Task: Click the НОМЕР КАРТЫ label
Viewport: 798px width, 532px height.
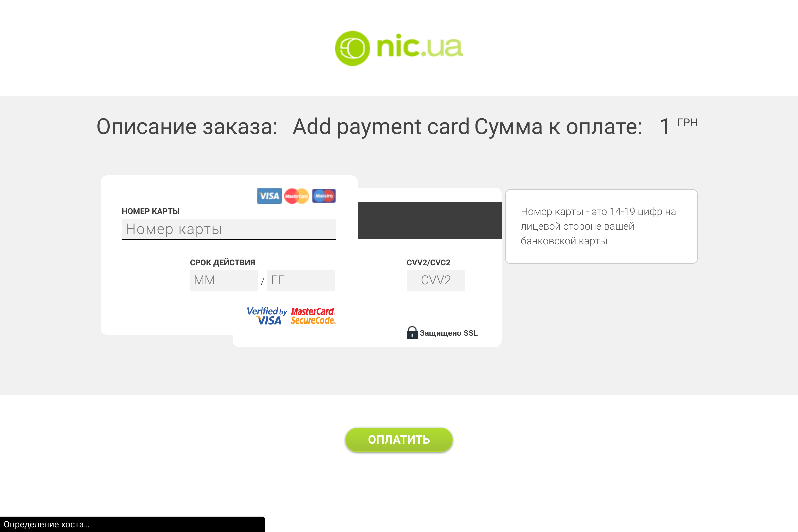Action: tap(151, 211)
